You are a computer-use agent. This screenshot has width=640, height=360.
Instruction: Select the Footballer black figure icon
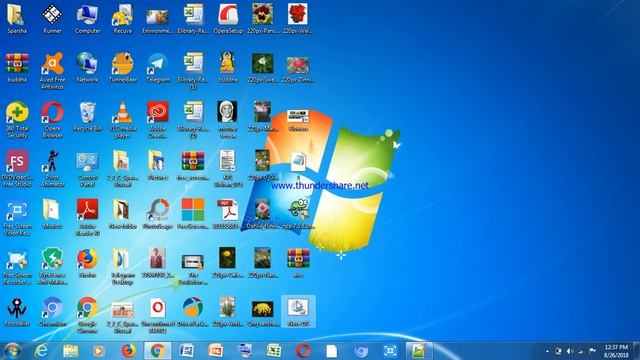click(17, 312)
